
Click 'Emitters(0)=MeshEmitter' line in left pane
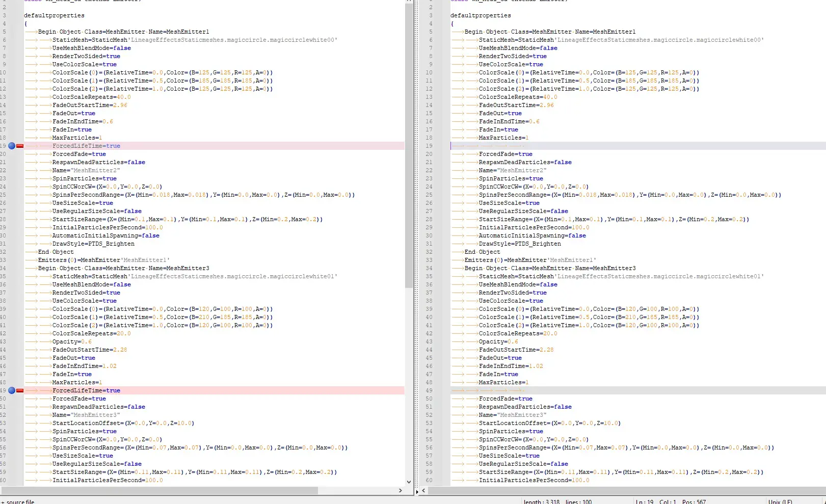tap(104, 260)
